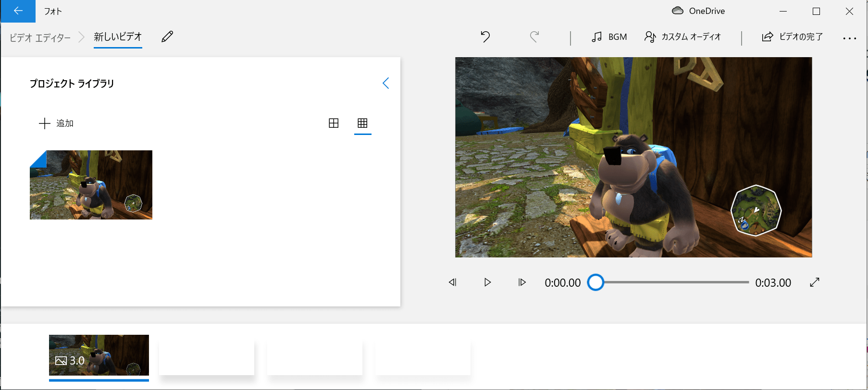Step back to previous frame
The width and height of the screenshot is (868, 390).
point(452,282)
